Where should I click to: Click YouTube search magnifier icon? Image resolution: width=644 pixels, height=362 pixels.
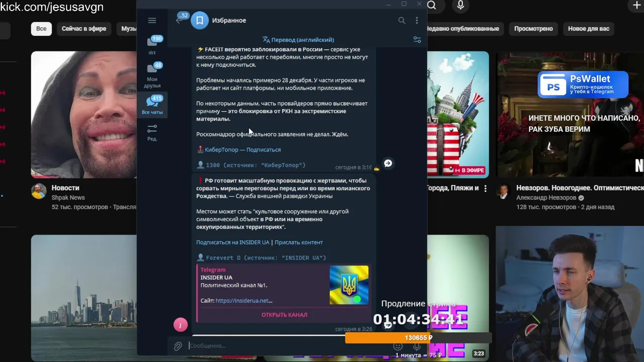tap(432, 6)
